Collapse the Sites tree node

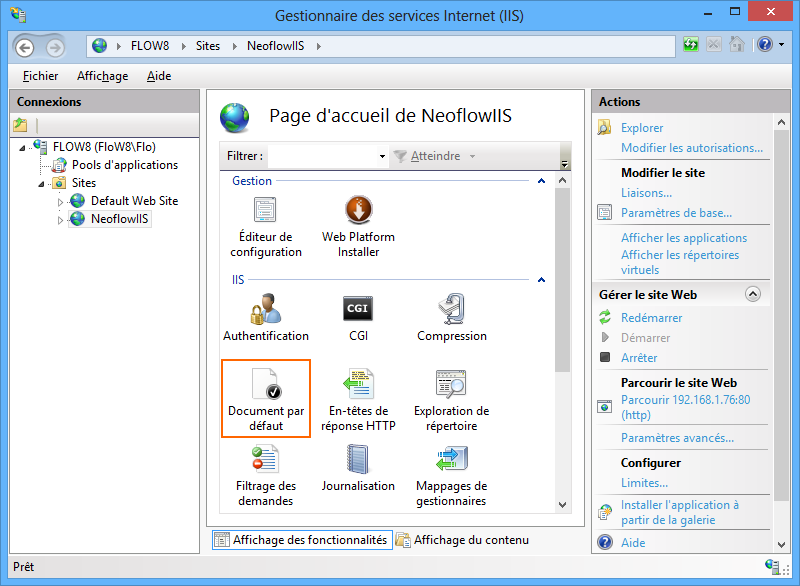coord(41,184)
